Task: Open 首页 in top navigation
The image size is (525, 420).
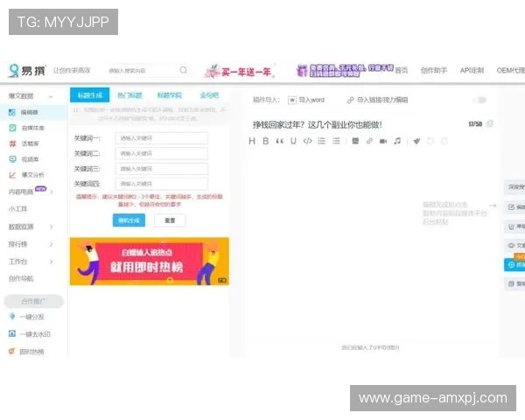Action: click(x=402, y=70)
